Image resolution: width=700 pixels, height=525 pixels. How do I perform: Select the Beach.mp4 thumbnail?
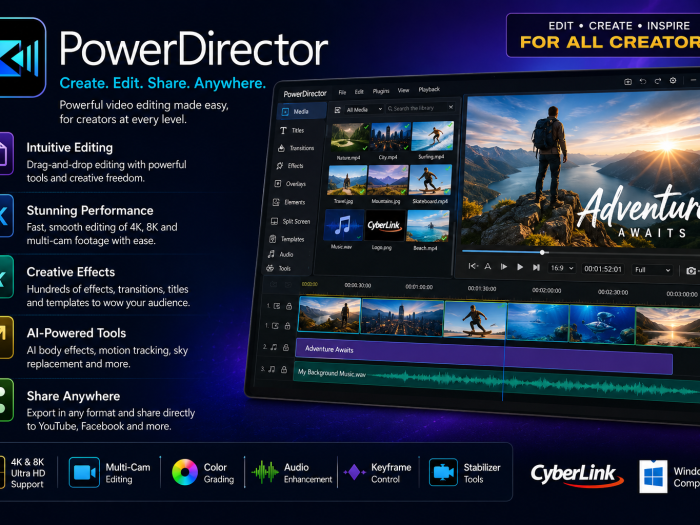point(428,225)
